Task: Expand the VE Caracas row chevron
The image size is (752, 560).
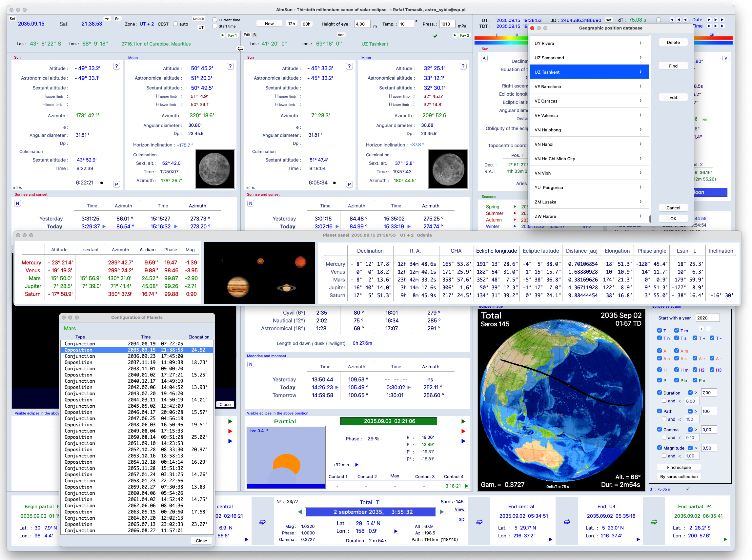Action: click(x=640, y=101)
